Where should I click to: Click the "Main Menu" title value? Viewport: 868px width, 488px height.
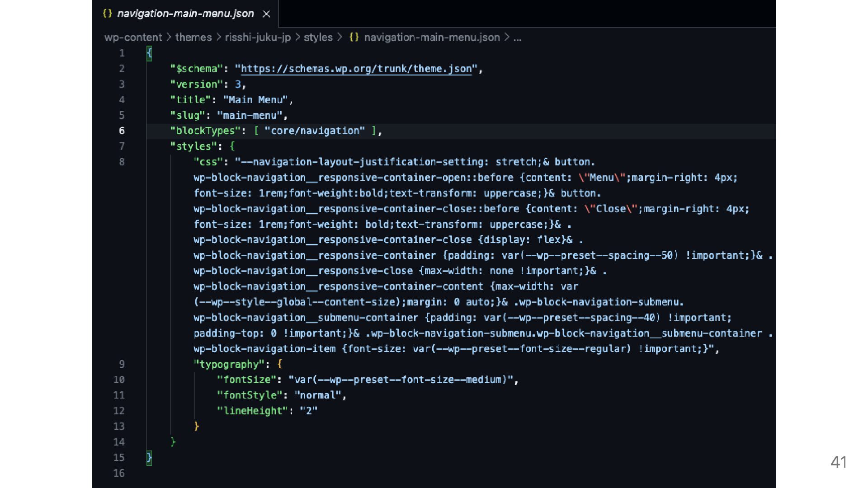coord(255,100)
